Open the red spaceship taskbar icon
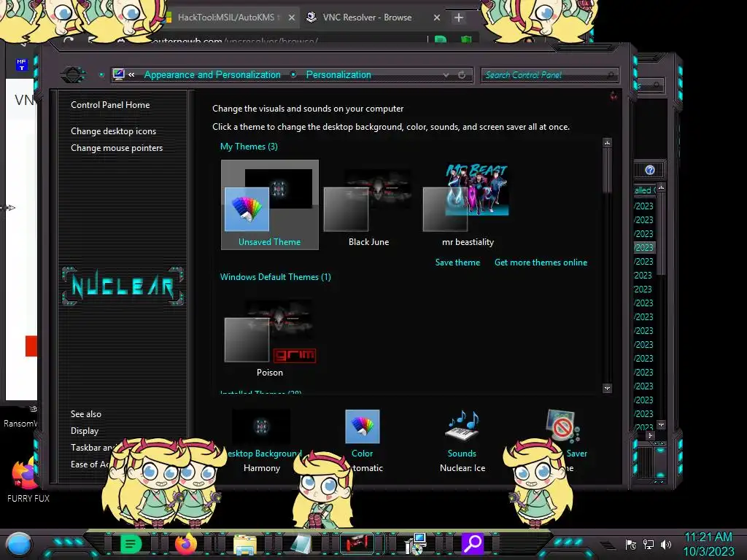Screen dimensions: 747x560 pyautogui.click(x=357, y=543)
